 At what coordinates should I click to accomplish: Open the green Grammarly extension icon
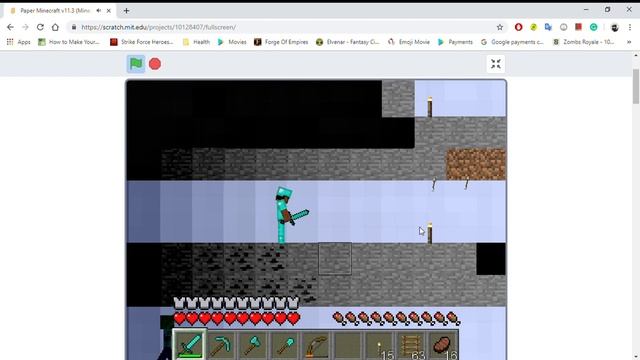tap(593, 27)
